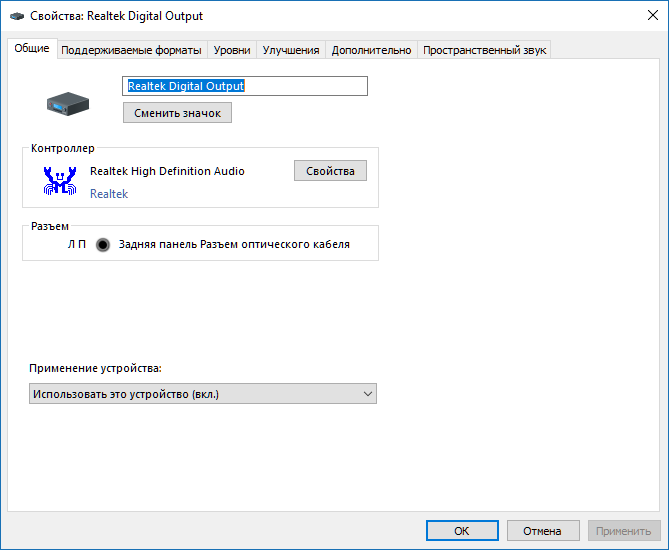Click the Сменить значок button
The width and height of the screenshot is (669, 550).
point(177,113)
